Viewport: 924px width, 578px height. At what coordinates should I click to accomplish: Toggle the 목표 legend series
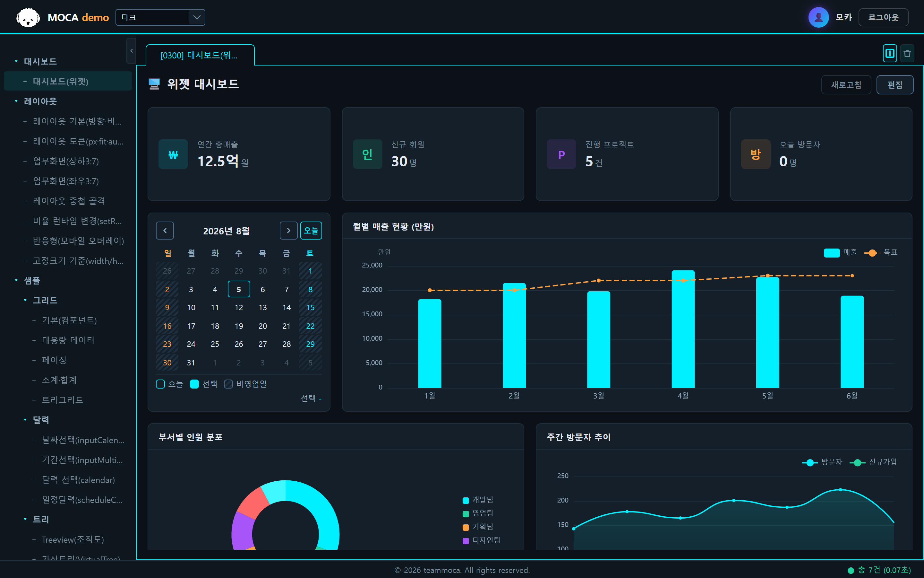click(881, 252)
